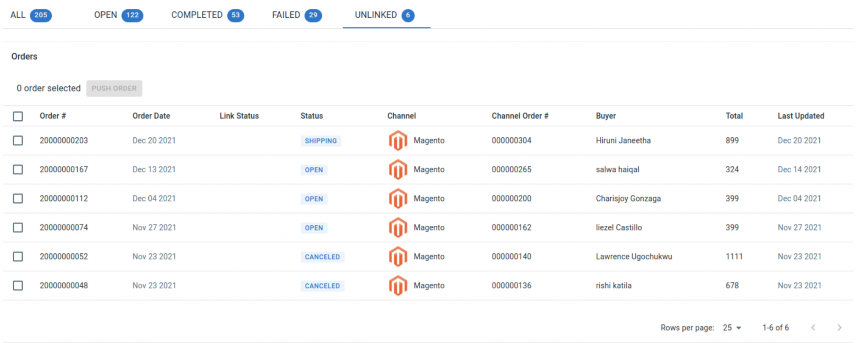The height and width of the screenshot is (343, 868).
Task: Click Magento logo in Lawrence Ugochukwu row
Action: click(x=398, y=257)
